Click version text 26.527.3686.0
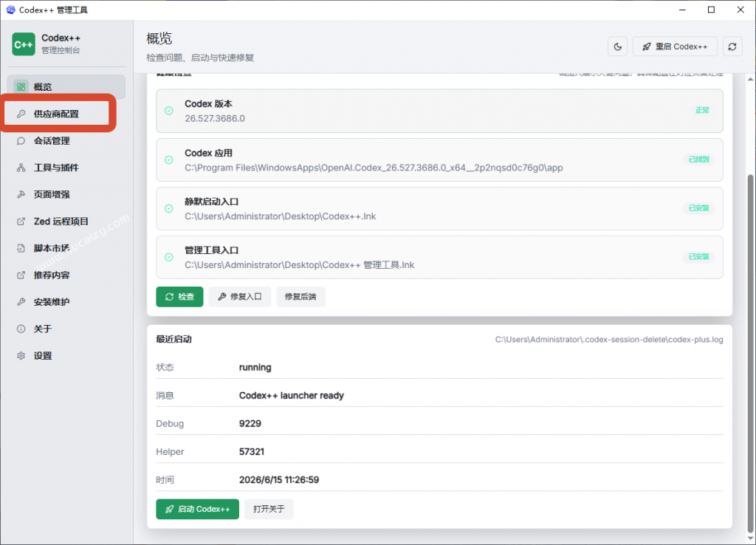This screenshot has width=756, height=545. 215,118
